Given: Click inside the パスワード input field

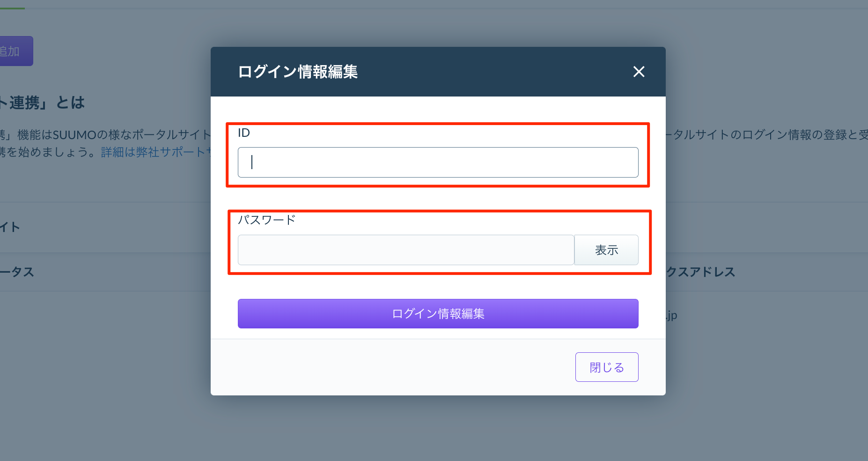Looking at the screenshot, I should point(406,250).
